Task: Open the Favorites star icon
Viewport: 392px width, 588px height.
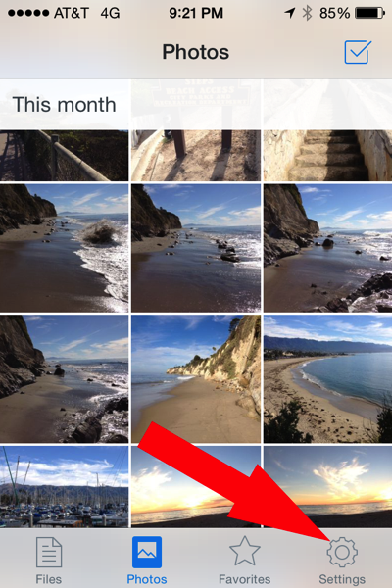Action: (x=245, y=551)
